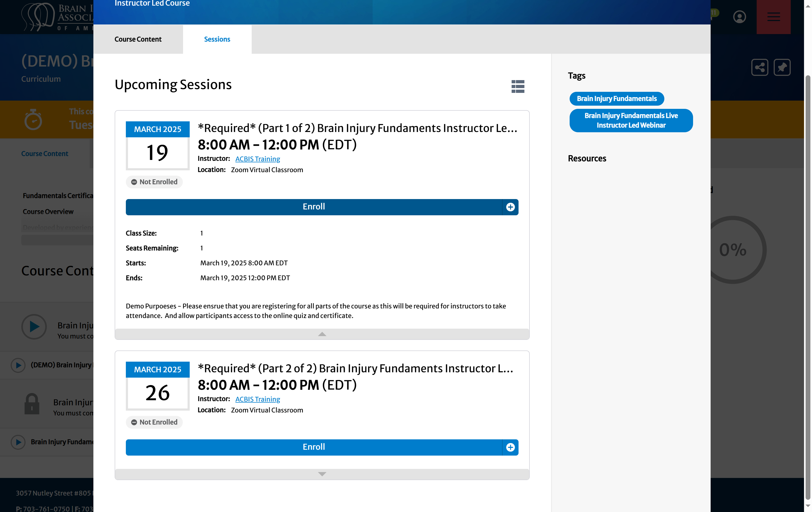Open ACBIS Training instructor link for Part 1

[x=258, y=159]
